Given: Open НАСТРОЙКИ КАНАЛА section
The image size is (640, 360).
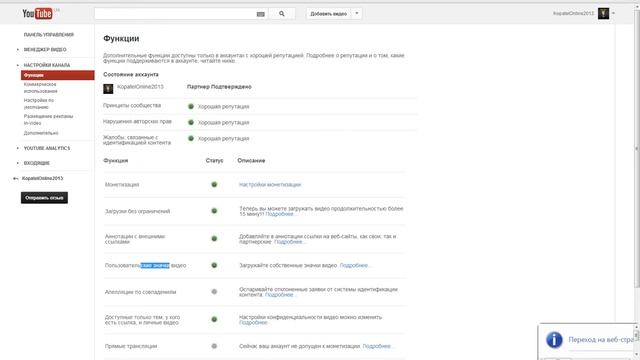Looking at the screenshot, I should 47,65.
